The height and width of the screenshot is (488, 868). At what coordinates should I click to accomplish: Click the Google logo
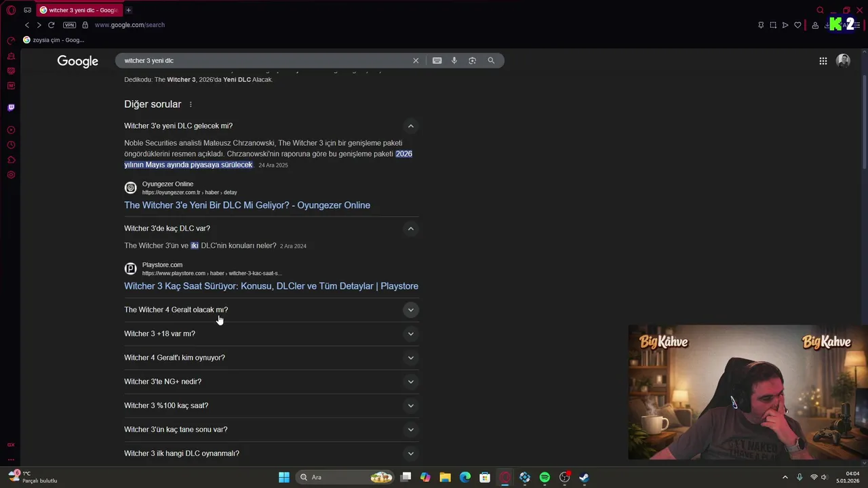[78, 61]
